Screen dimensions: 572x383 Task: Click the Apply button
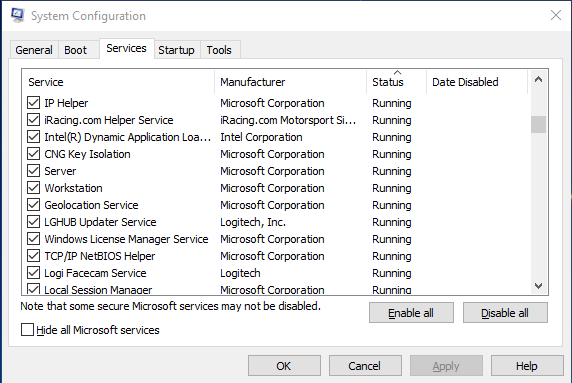pyautogui.click(x=446, y=365)
